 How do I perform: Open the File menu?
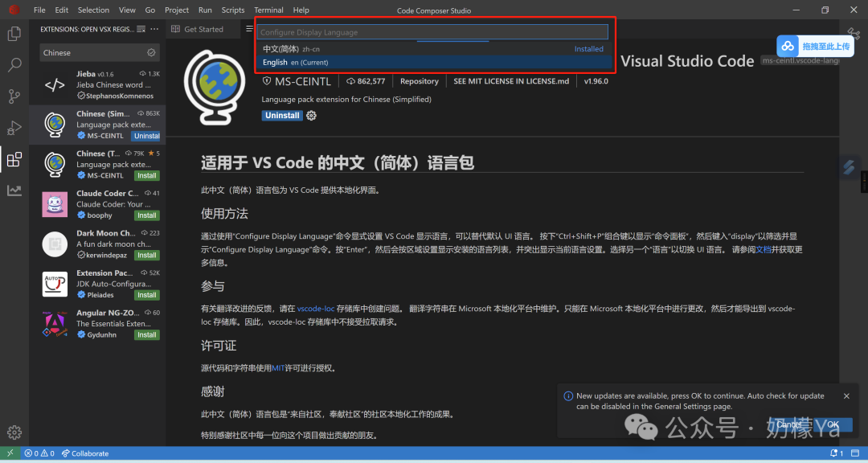pos(39,10)
